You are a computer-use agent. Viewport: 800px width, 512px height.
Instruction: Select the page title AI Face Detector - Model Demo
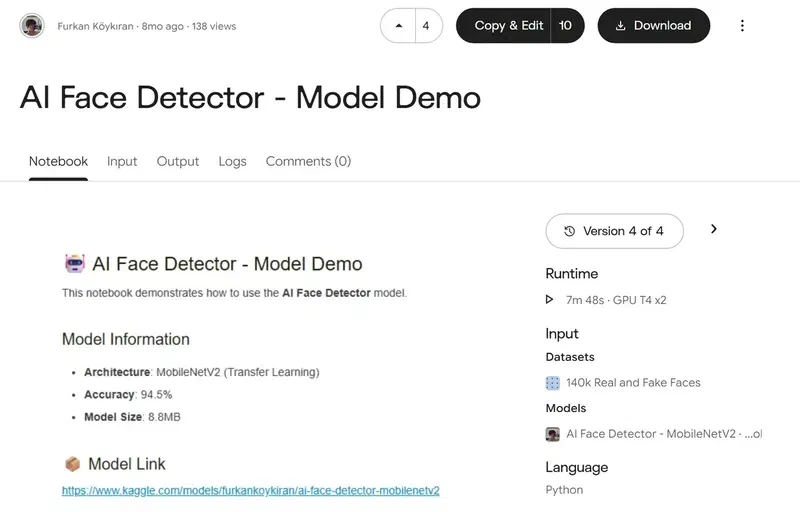250,97
